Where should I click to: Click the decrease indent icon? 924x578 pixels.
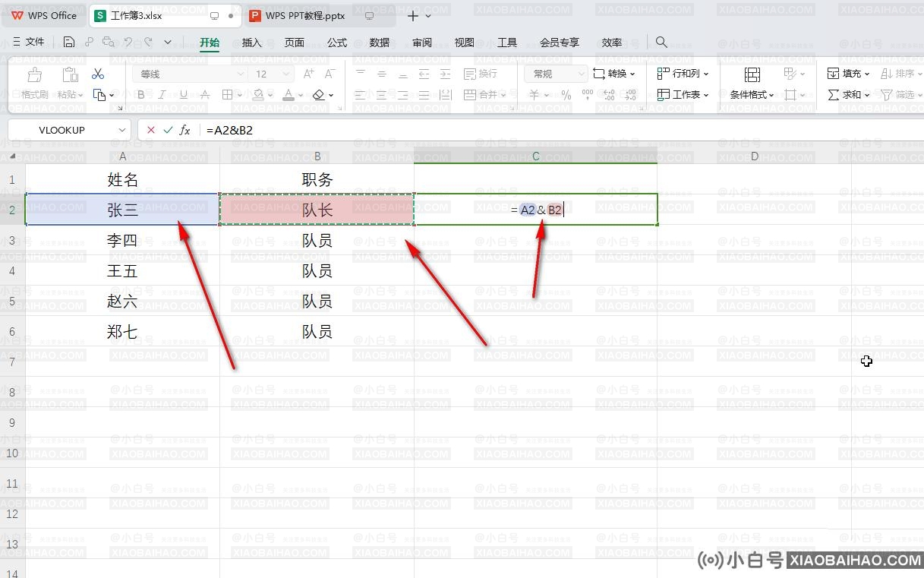pos(424,74)
